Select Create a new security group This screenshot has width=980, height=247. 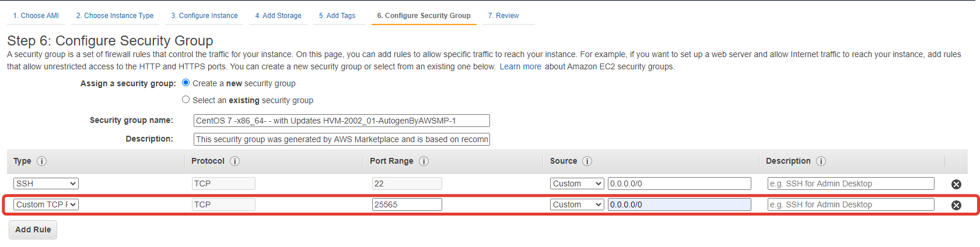pos(186,83)
